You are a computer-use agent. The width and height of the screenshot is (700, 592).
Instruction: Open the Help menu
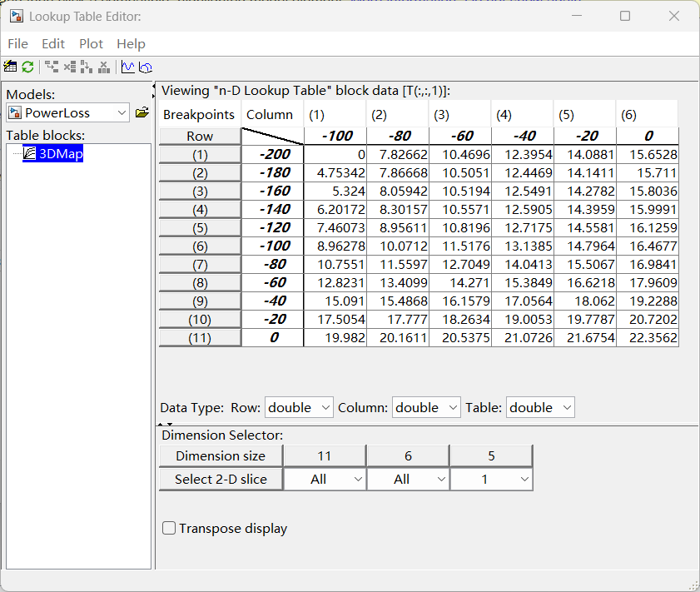point(131,44)
